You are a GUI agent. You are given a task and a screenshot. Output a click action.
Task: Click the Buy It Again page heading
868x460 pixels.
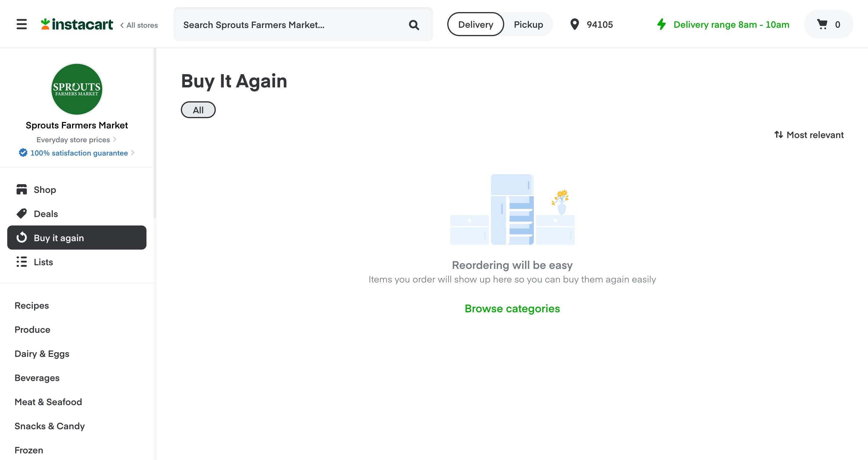tap(234, 81)
